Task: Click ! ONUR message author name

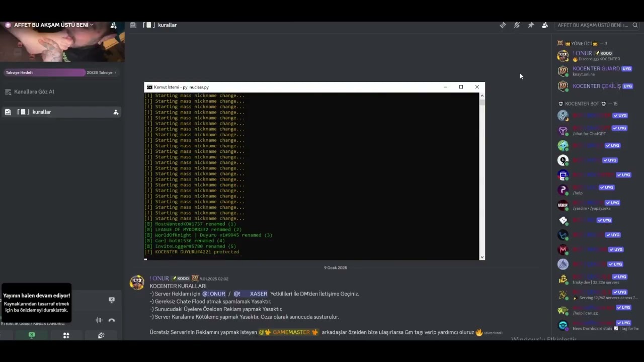Action: [x=159, y=279]
